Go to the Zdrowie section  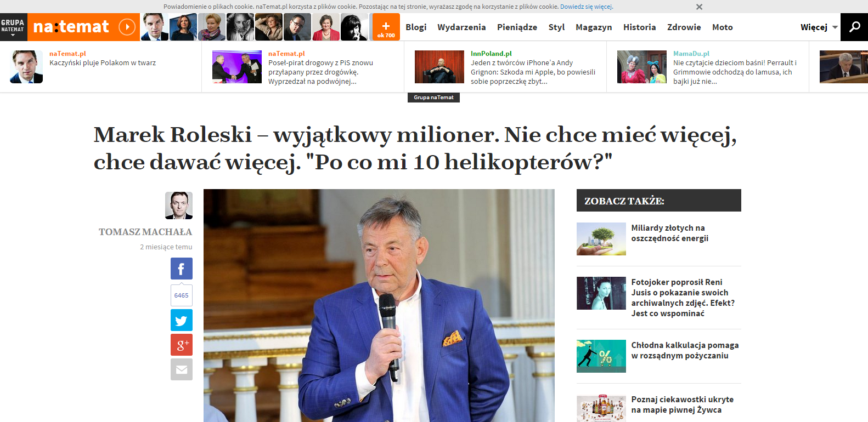684,27
